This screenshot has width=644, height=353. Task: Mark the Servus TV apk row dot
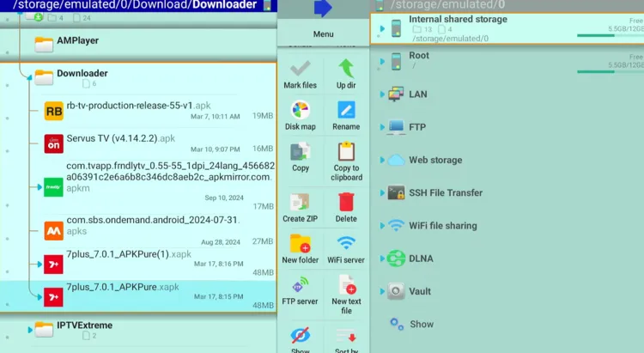[x=8, y=151]
